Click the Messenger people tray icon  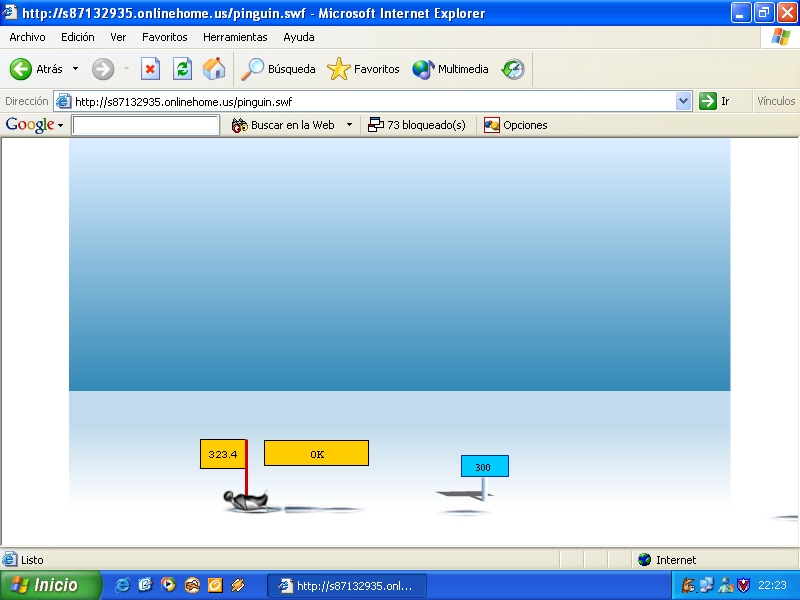725,585
